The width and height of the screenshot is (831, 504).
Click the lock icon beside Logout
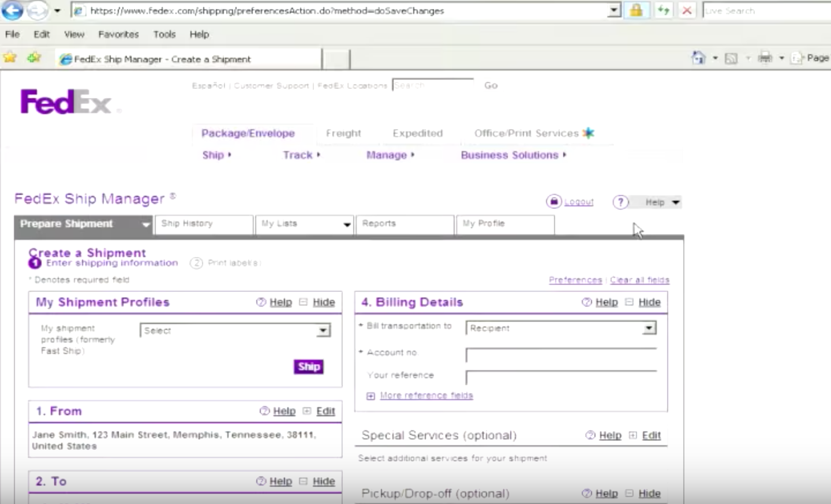(553, 201)
